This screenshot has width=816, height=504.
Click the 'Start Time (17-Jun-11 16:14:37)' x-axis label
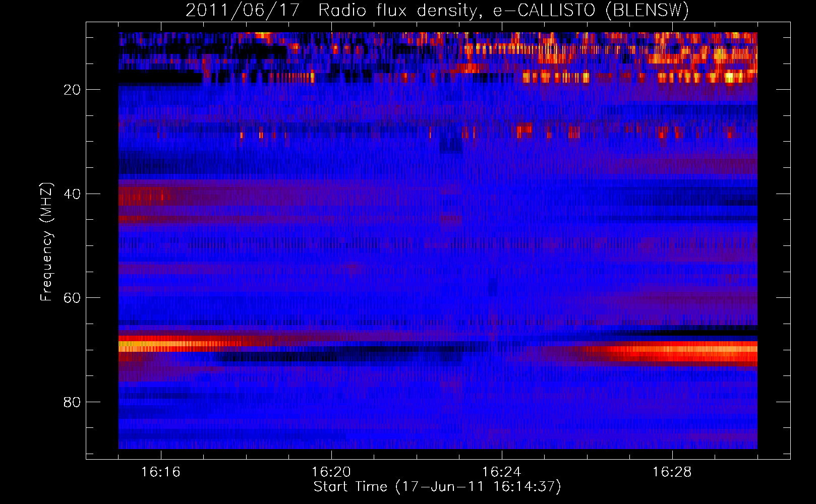click(x=437, y=487)
